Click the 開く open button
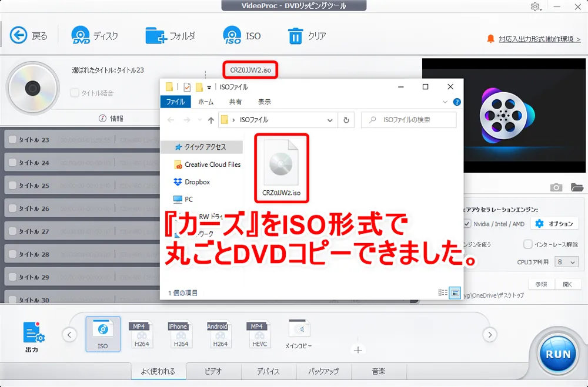588x387 pixels. (568, 284)
